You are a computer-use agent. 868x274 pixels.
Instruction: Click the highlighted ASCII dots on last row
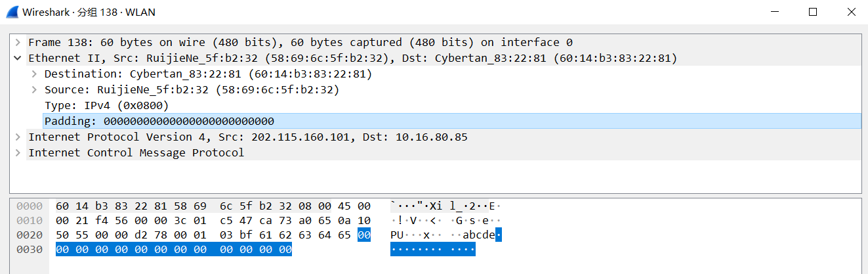click(432, 250)
